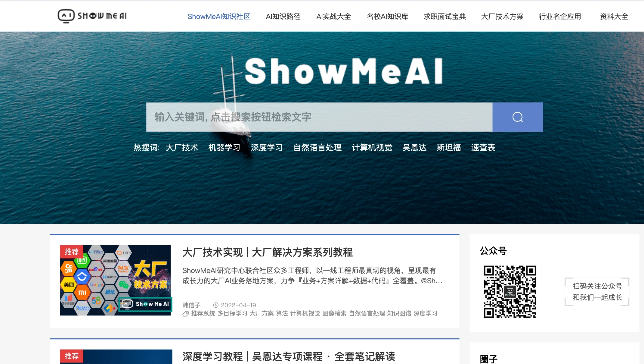Click the 自然语言处理 article tag

[367, 314]
